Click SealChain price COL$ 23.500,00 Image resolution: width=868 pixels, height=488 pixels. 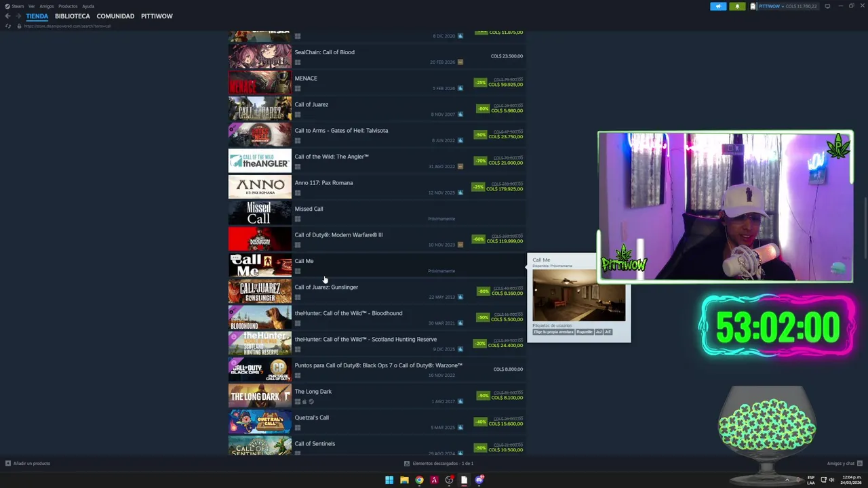pyautogui.click(x=507, y=56)
